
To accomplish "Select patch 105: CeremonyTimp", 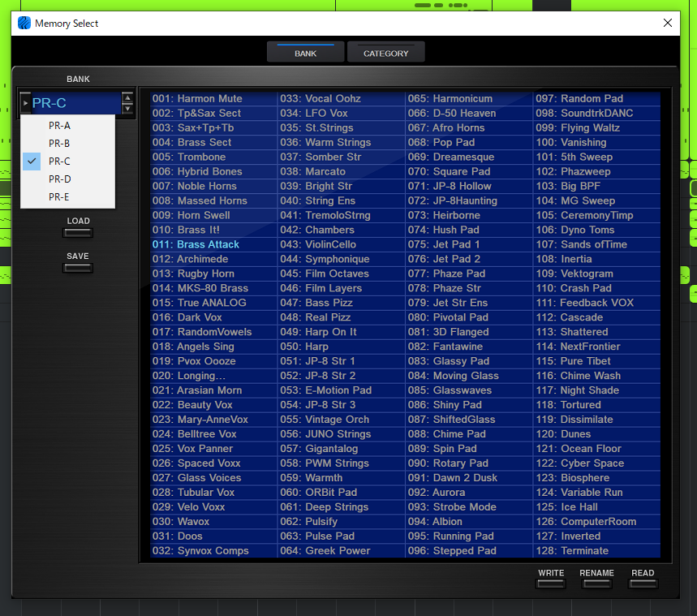I will point(597,215).
